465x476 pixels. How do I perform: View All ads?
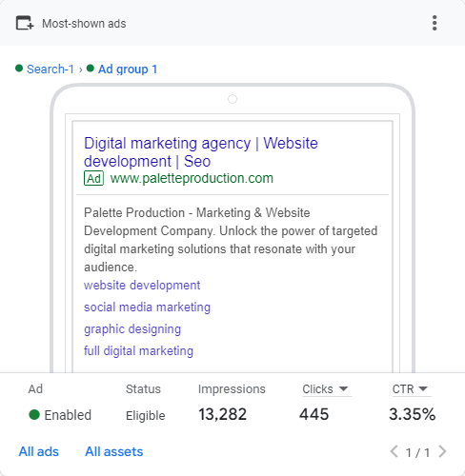pos(39,451)
